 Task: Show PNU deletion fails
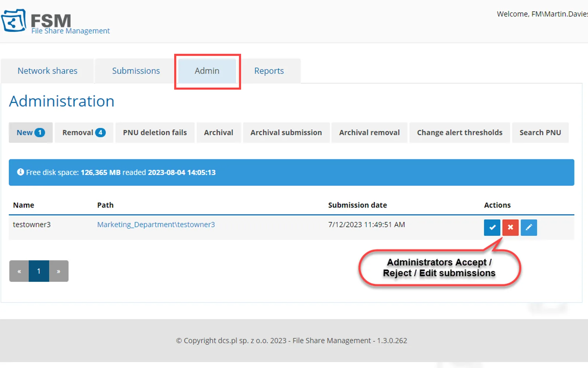click(x=155, y=132)
